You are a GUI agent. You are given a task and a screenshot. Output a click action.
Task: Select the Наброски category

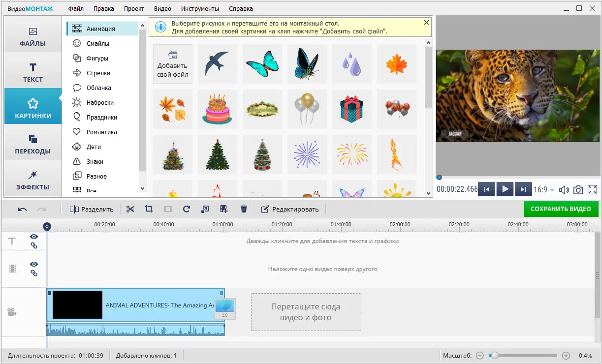tap(102, 102)
